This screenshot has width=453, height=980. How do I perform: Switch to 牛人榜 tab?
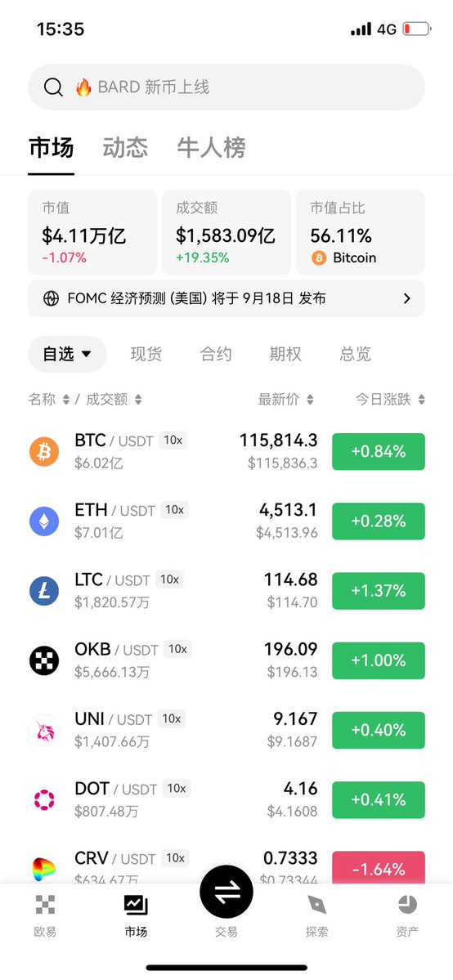tap(212, 147)
